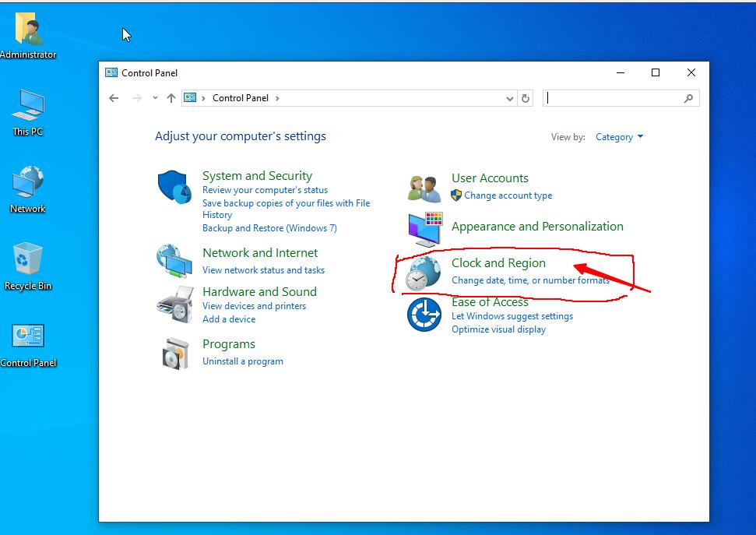Open User Accounts category heading
The height and width of the screenshot is (535, 756).
490,178
